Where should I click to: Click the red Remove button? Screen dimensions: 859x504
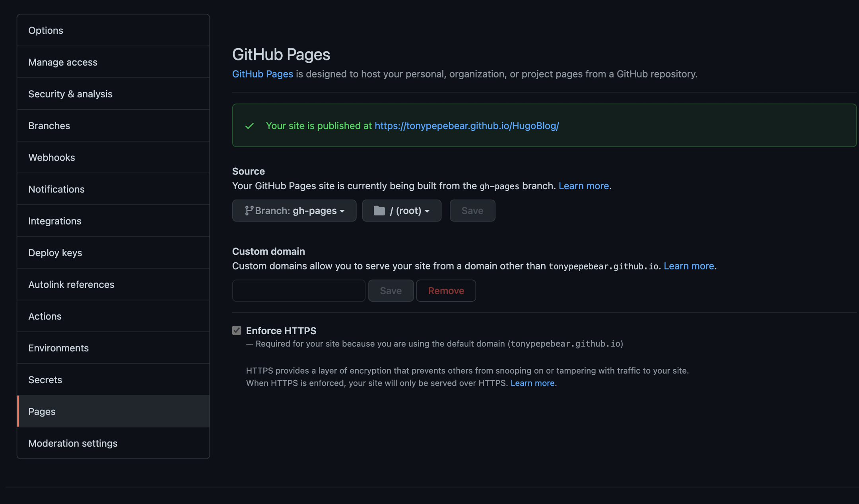point(446,291)
